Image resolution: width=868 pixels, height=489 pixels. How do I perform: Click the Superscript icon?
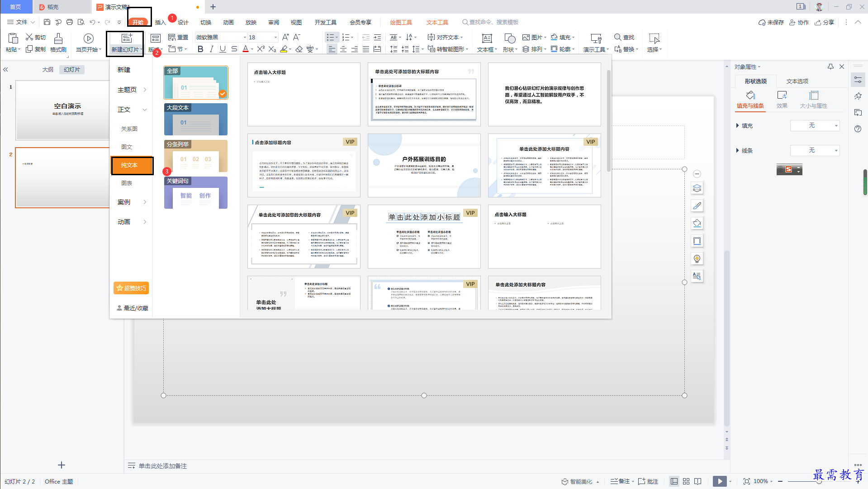coord(261,49)
